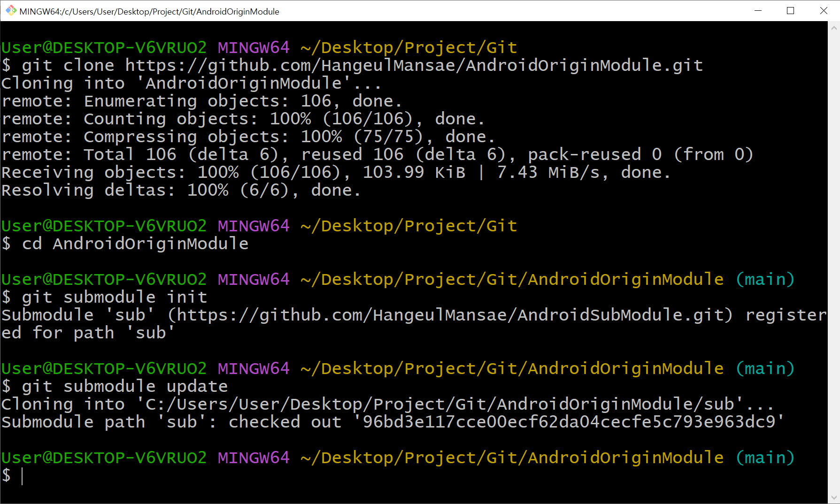Click the window title path text

[x=149, y=12]
